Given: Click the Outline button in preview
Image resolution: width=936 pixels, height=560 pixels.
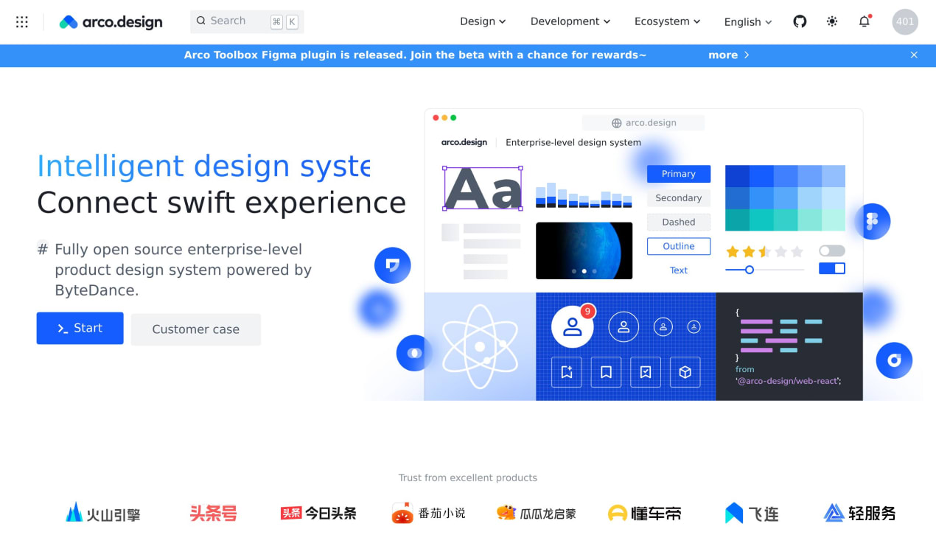Looking at the screenshot, I should (x=679, y=246).
